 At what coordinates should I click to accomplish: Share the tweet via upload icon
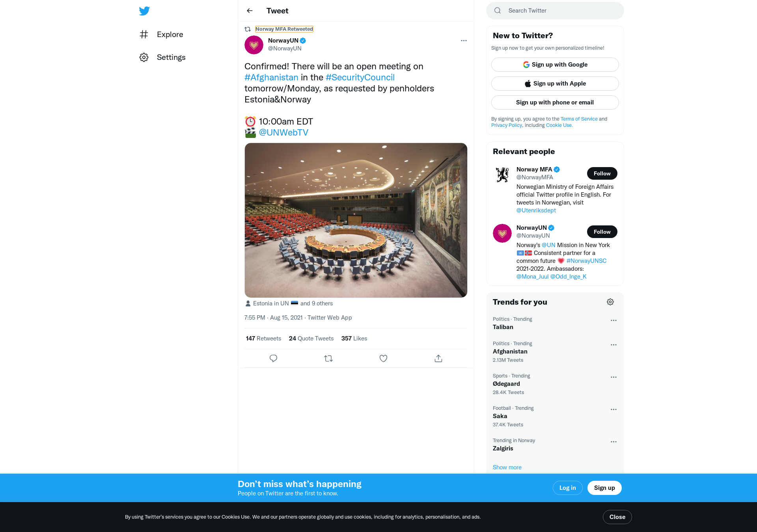pyautogui.click(x=438, y=358)
